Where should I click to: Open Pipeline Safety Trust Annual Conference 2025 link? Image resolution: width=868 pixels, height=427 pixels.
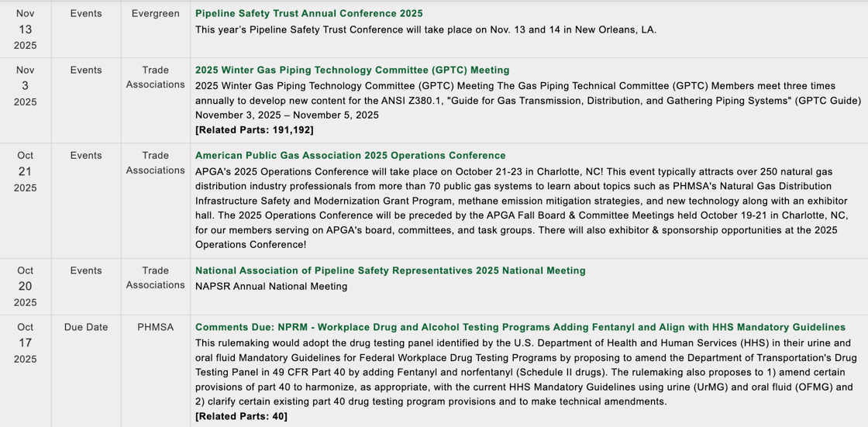coord(308,14)
